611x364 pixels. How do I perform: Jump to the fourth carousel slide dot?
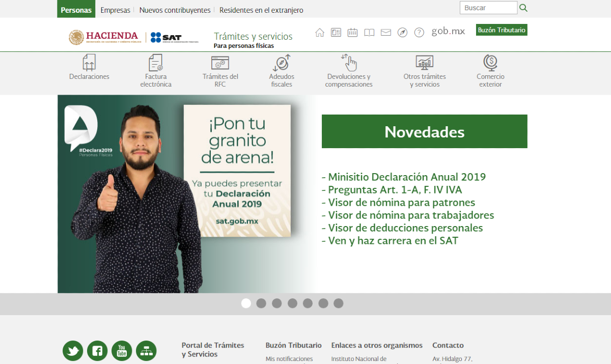click(x=292, y=303)
